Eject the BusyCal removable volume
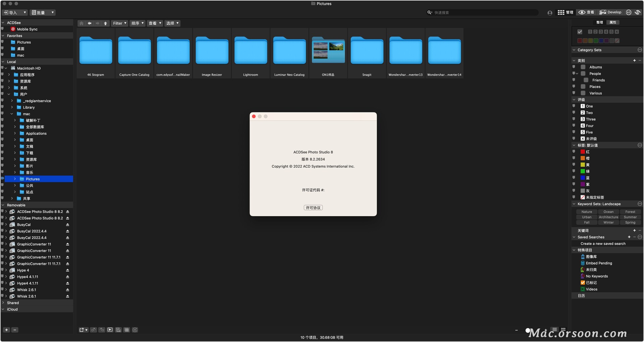 (x=67, y=225)
